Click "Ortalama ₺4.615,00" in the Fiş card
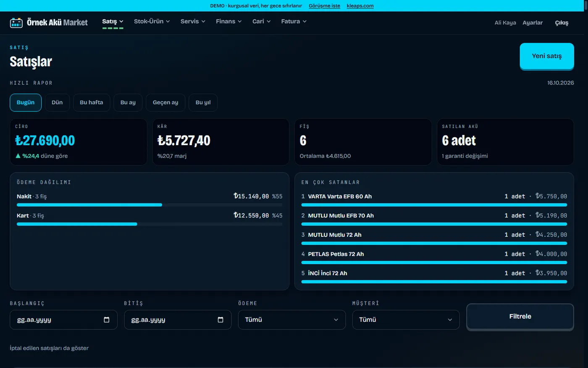The width and height of the screenshot is (588, 368). [325, 156]
